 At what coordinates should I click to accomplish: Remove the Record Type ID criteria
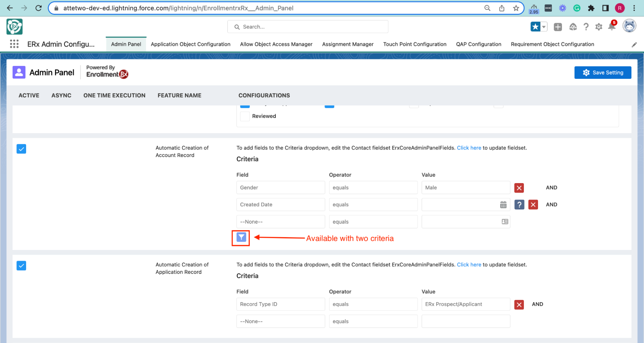[x=519, y=304]
